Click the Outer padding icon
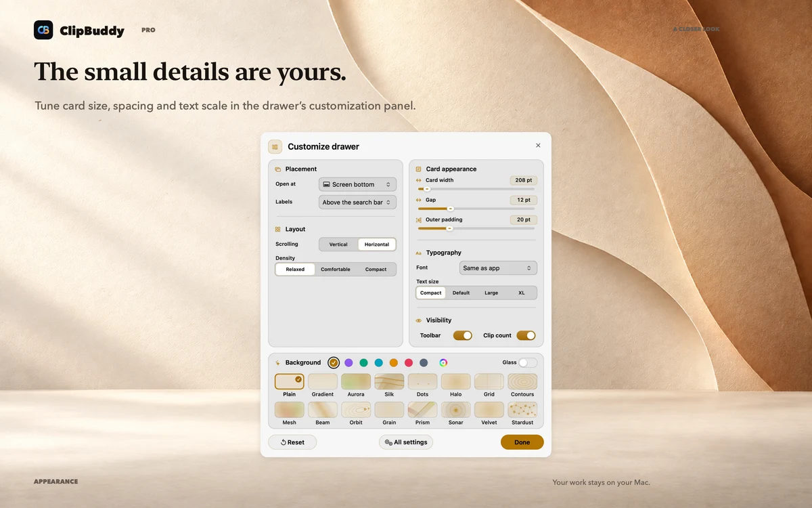Screen dimensions: 812x508 click(x=419, y=220)
